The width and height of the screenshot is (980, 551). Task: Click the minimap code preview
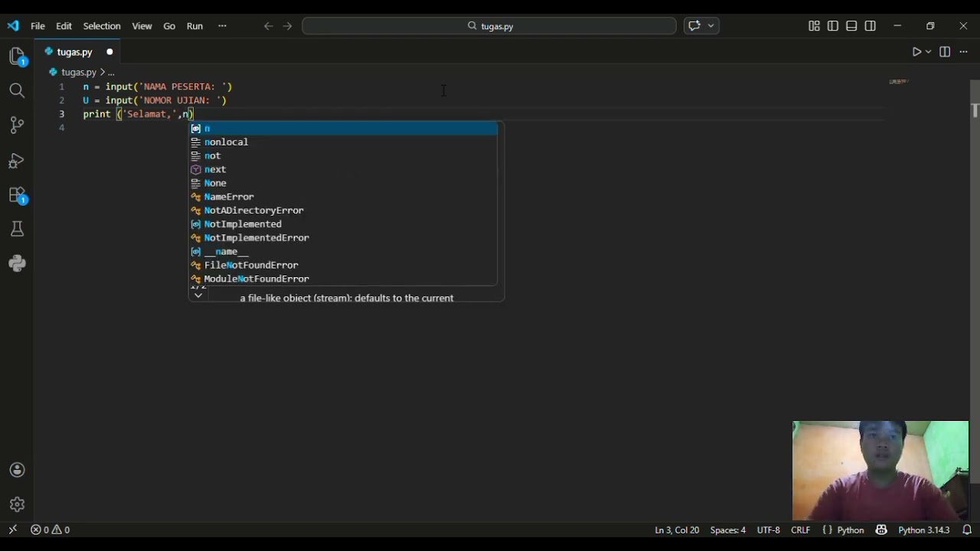(x=899, y=82)
